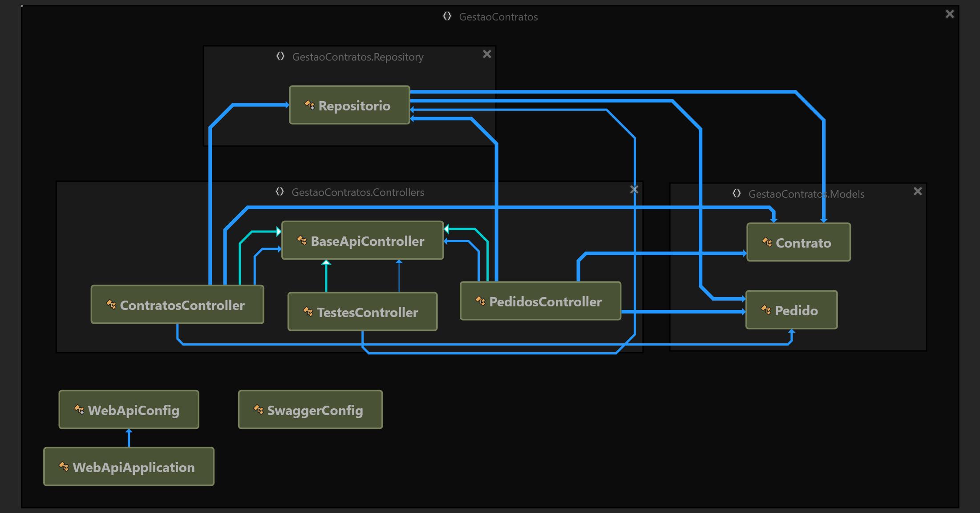The image size is (980, 513).
Task: Select the Contrato model node
Action: click(799, 242)
